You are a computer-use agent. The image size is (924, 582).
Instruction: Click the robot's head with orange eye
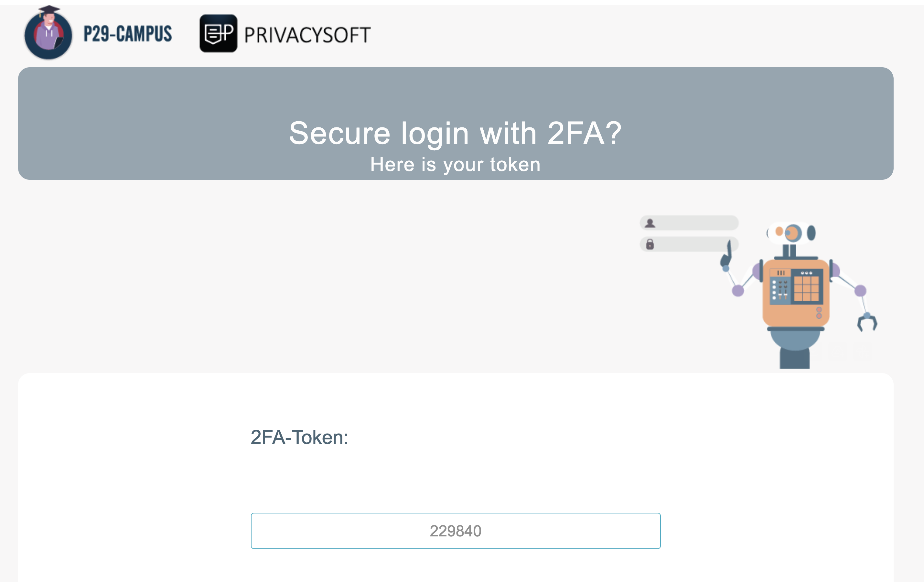(793, 232)
